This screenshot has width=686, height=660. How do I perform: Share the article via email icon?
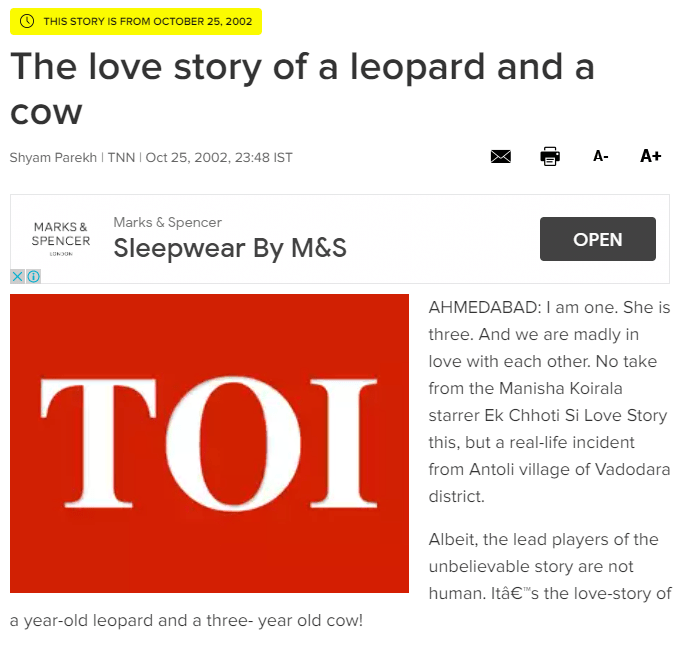(x=501, y=156)
